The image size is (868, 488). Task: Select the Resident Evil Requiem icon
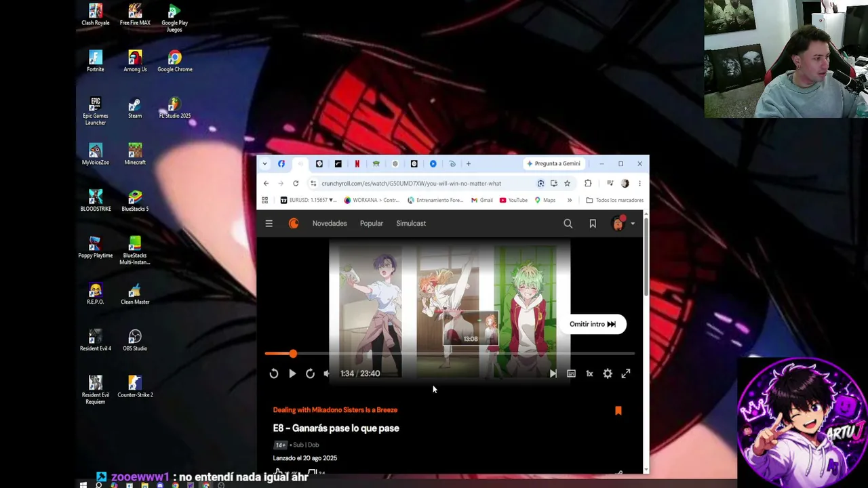pos(96,390)
